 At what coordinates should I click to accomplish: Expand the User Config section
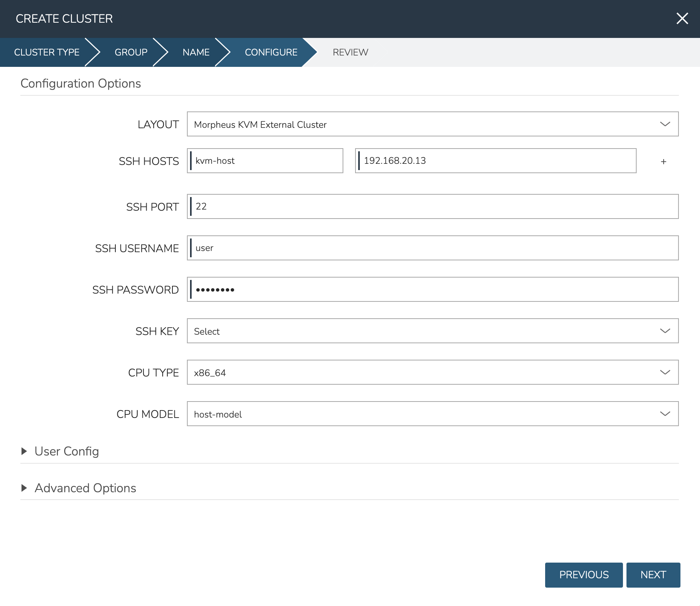[66, 451]
